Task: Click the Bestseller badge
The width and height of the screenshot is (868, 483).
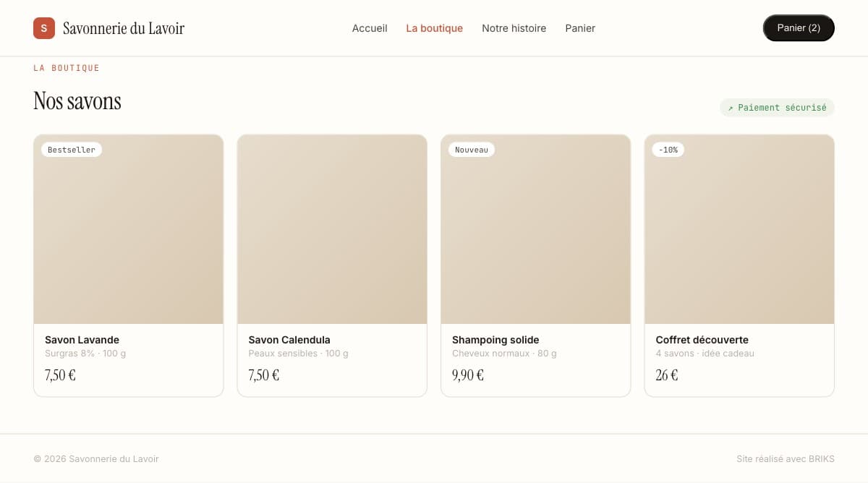Action: 72,150
